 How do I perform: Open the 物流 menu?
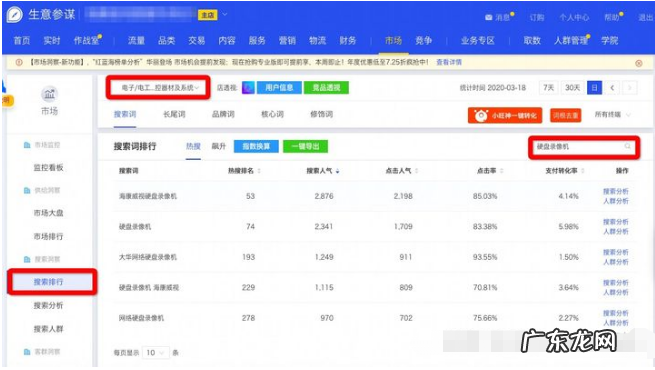317,41
